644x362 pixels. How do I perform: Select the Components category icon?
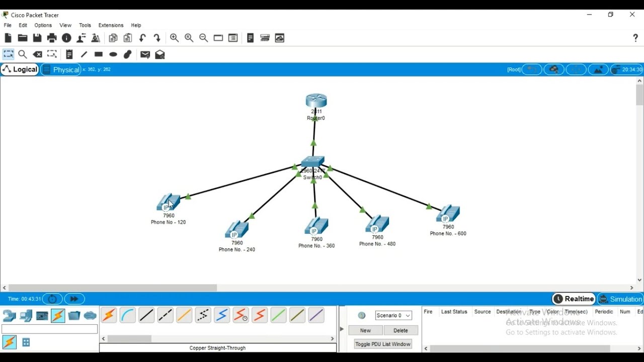(42, 316)
